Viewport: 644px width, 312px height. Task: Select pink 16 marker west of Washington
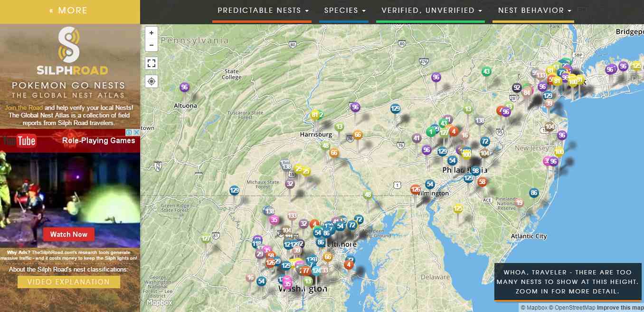tap(250, 277)
